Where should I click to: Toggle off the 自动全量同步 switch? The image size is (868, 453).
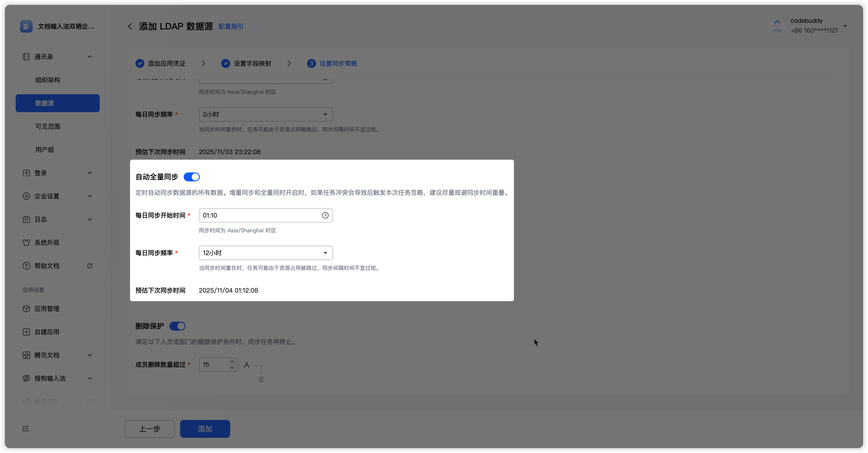(192, 177)
